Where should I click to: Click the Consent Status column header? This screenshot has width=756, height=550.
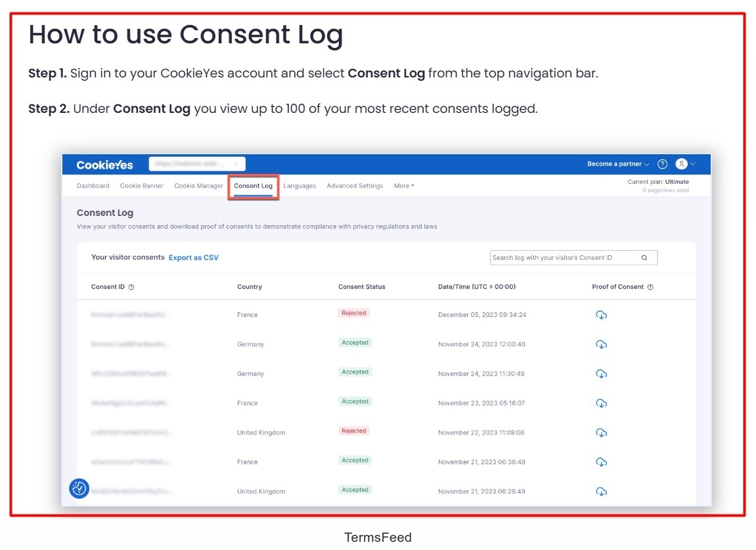click(362, 287)
